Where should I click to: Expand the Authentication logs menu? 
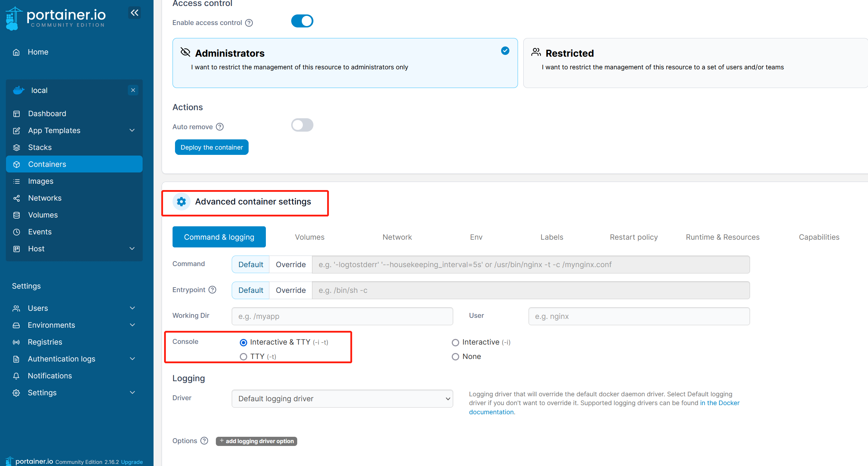click(132, 359)
